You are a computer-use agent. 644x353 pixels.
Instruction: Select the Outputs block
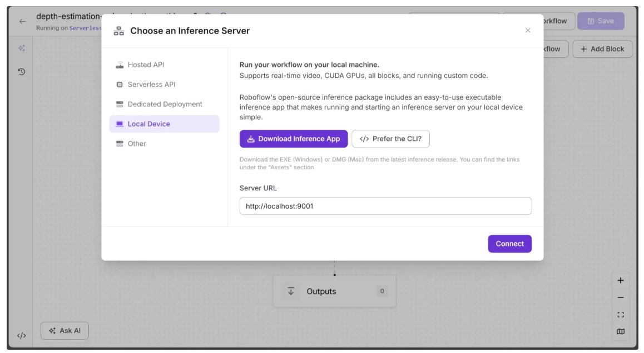coord(334,291)
